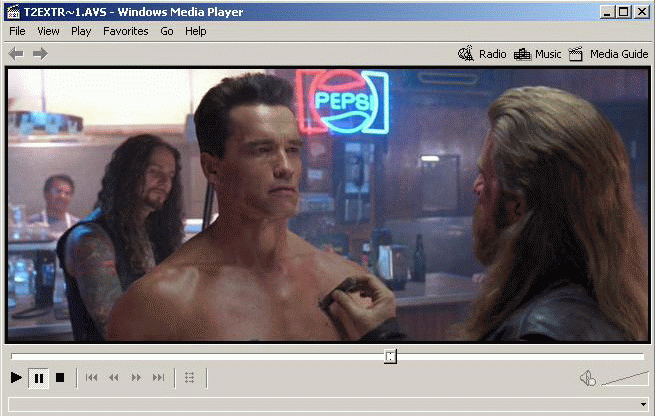Image resolution: width=655 pixels, height=416 pixels.
Task: Expand the bottom status bar dropdown arrow
Action: pyautogui.click(x=643, y=404)
